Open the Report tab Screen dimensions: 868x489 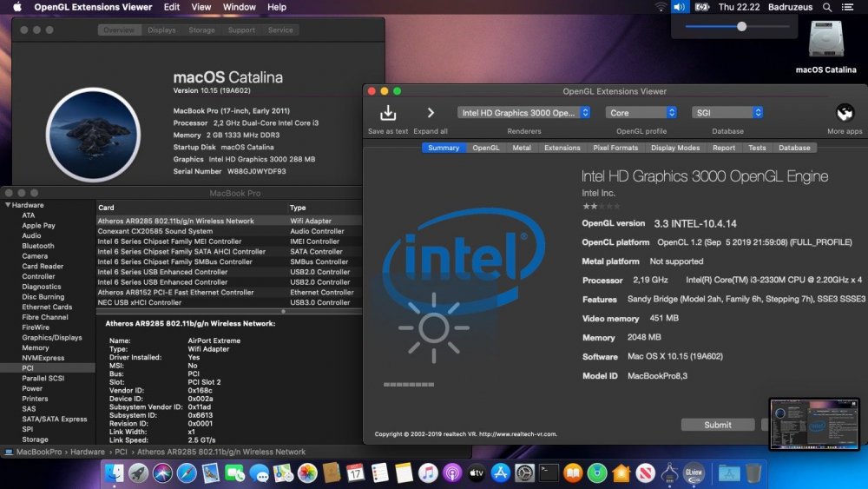tap(724, 148)
